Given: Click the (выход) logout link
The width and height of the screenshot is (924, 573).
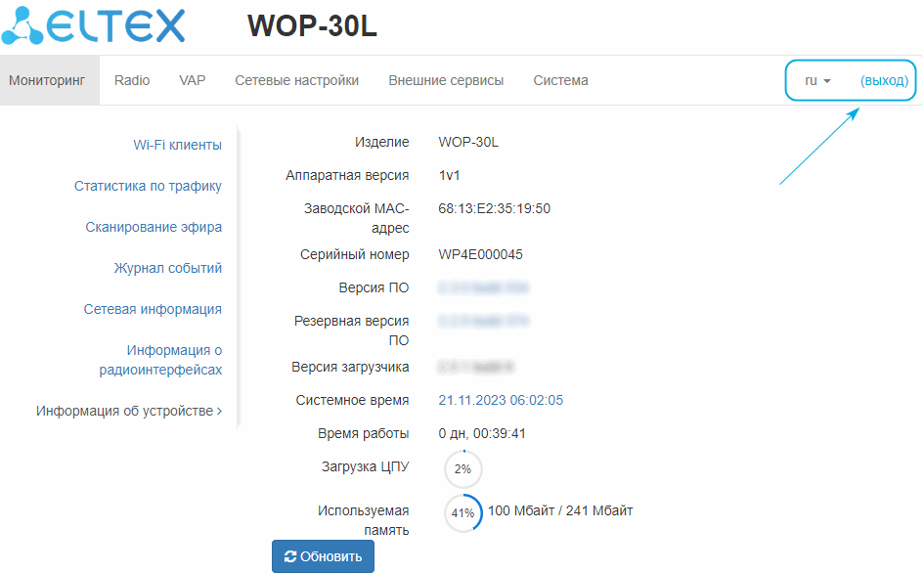Looking at the screenshot, I should pyautogui.click(x=884, y=81).
